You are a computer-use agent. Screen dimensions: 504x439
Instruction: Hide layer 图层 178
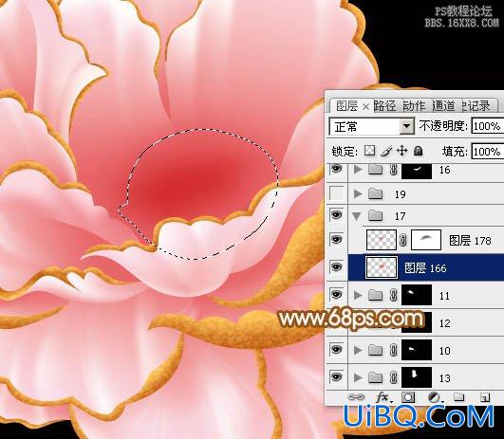(336, 240)
